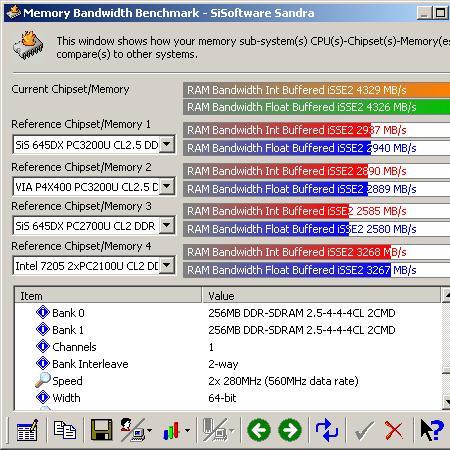Viewport: 450px width, 450px height.
Task: Click the Item column header
Action: click(x=108, y=295)
